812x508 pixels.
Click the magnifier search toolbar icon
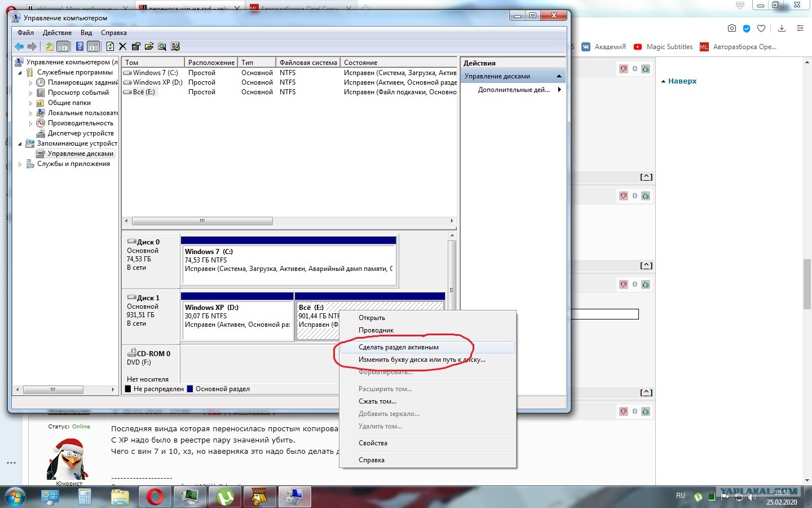(x=162, y=46)
